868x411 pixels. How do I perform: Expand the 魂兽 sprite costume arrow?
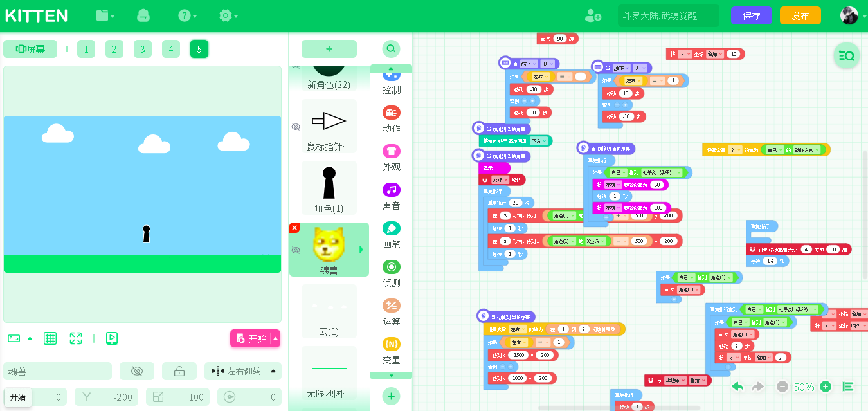coord(361,250)
